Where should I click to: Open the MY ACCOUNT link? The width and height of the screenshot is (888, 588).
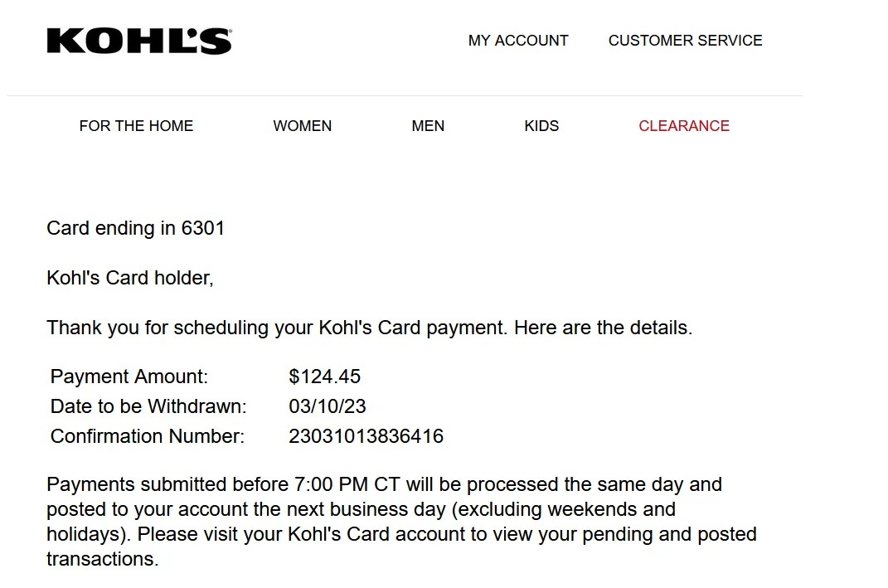tap(518, 41)
